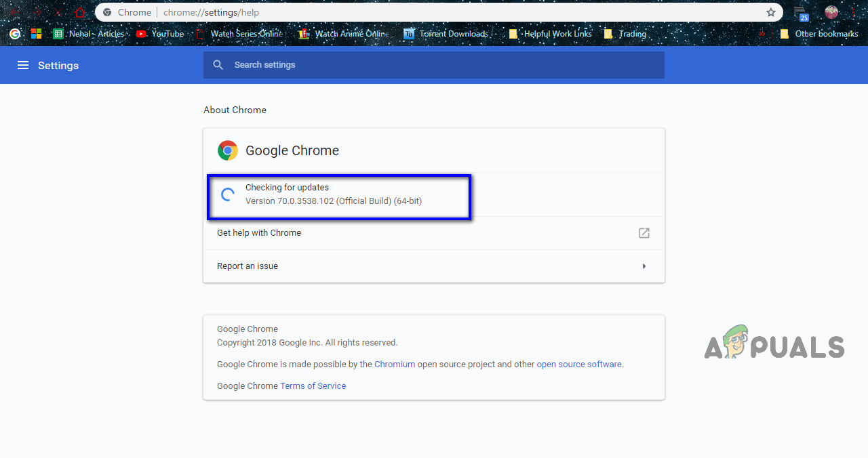The image size is (868, 458).
Task: Open the Chrome settings hamburger menu
Action: [23, 65]
